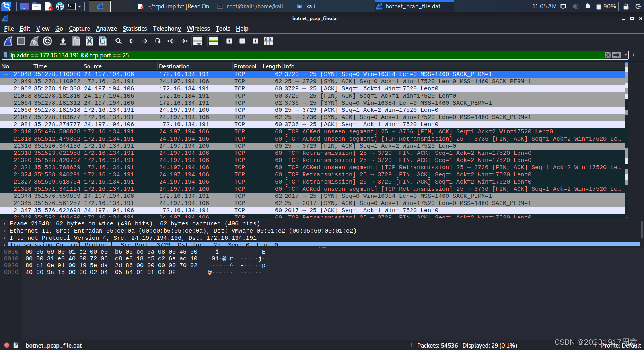The height and width of the screenshot is (350, 644).
Task: Click the packet list vertical scrollbar
Action: pos(626,140)
